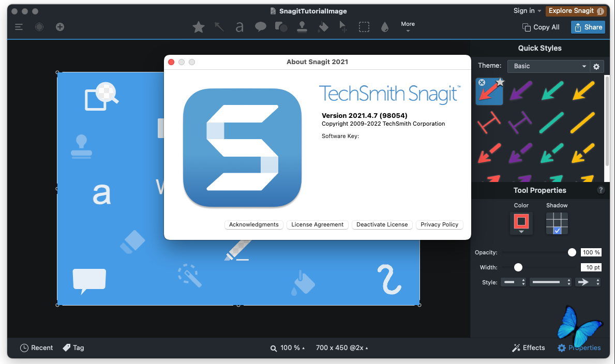Open the red Color swatch picker

tap(521, 223)
